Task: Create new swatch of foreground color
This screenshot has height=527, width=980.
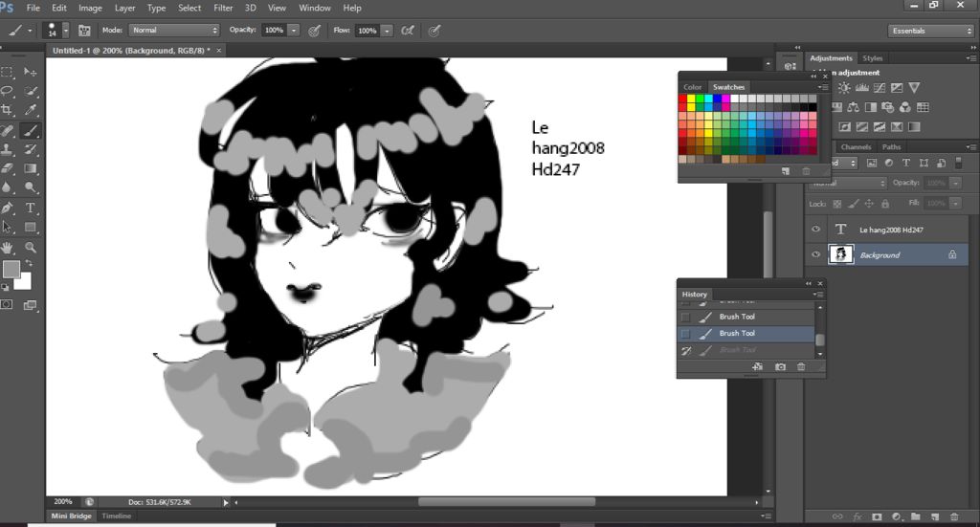Action: (786, 171)
